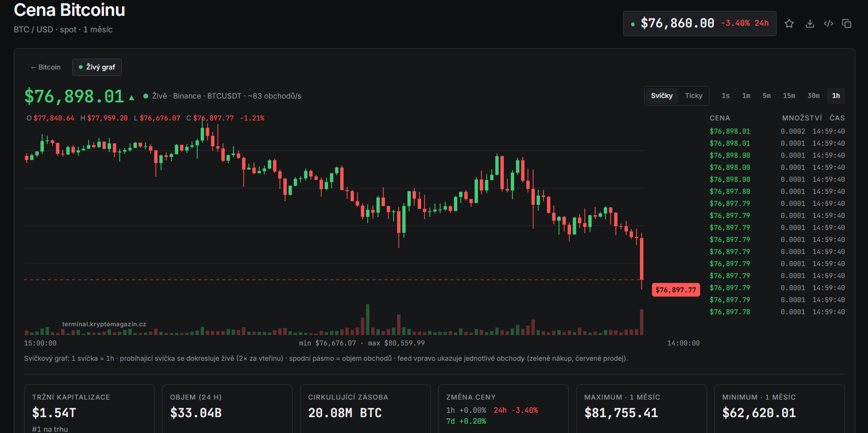Click the copy icon in header

pos(847,24)
